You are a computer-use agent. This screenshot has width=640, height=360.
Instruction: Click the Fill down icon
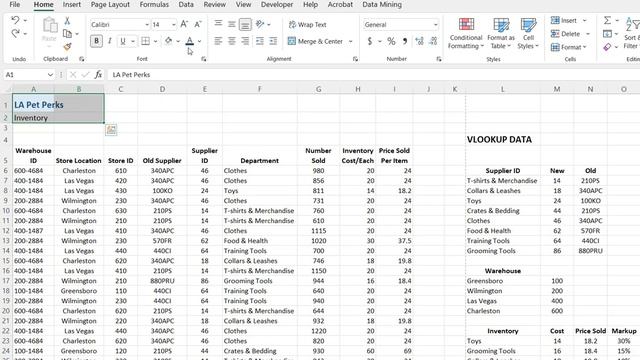tap(607, 34)
